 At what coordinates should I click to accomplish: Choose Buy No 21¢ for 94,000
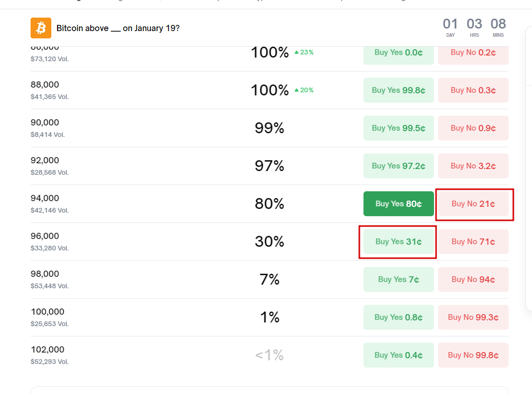(473, 204)
